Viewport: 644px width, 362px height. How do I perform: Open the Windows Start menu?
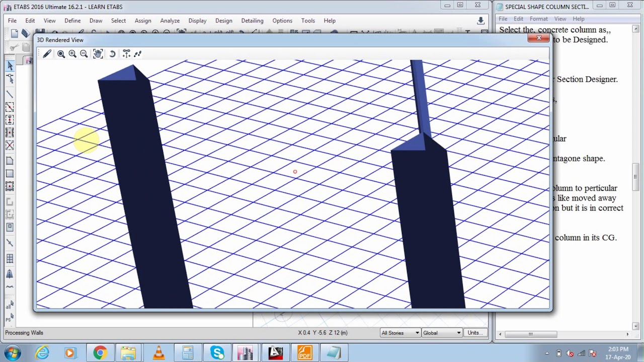[x=13, y=353]
